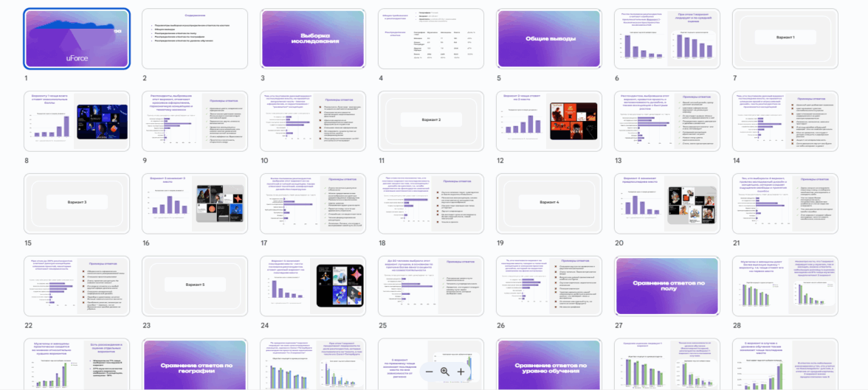Select slide 3 Выборка исследования

(x=313, y=39)
